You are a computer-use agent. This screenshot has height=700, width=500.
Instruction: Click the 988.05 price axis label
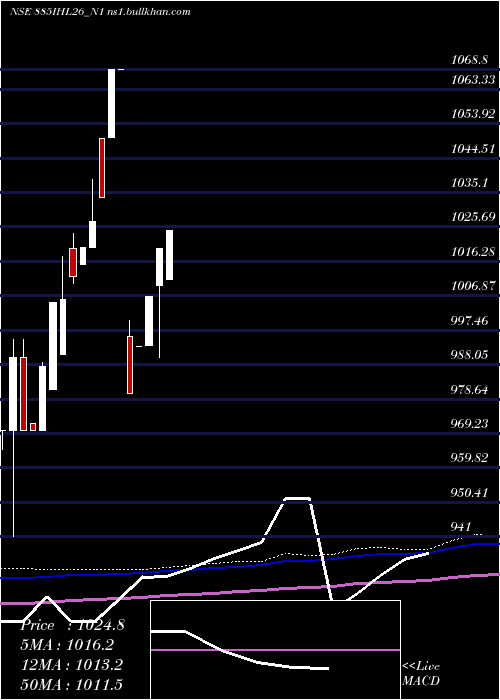pyautogui.click(x=469, y=354)
